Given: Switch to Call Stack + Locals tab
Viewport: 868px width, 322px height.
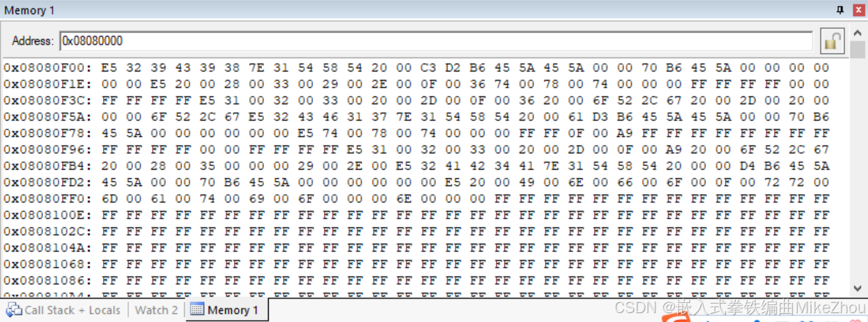Looking at the screenshot, I should [x=63, y=310].
